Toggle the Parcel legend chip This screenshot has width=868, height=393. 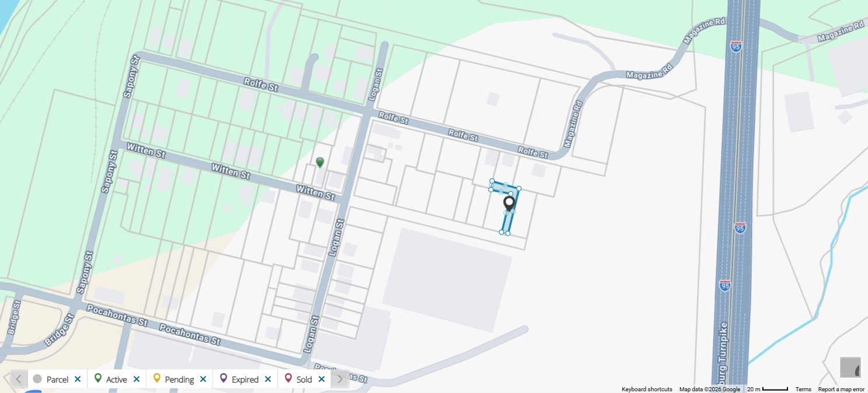pos(51,379)
